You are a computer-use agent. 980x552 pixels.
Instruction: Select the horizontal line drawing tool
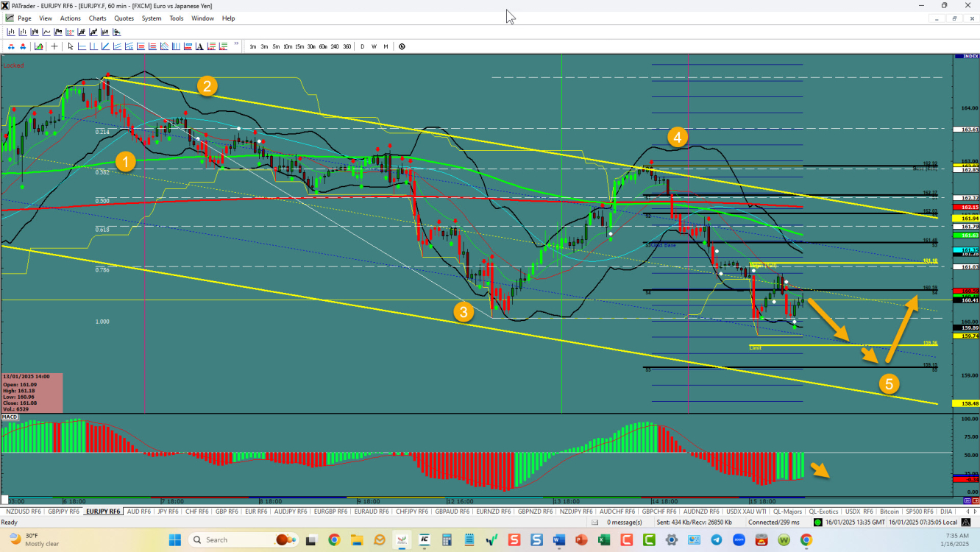click(x=82, y=46)
